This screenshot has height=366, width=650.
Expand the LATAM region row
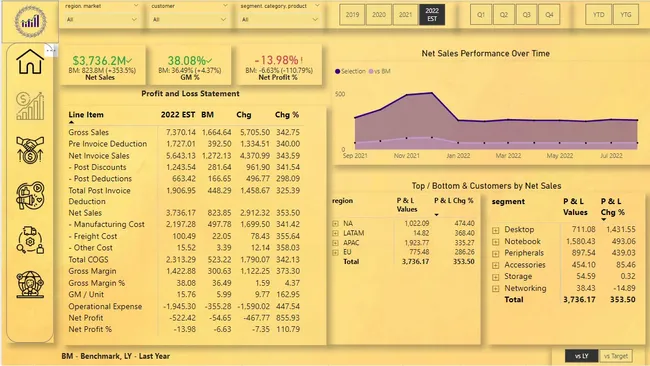tap(335, 233)
